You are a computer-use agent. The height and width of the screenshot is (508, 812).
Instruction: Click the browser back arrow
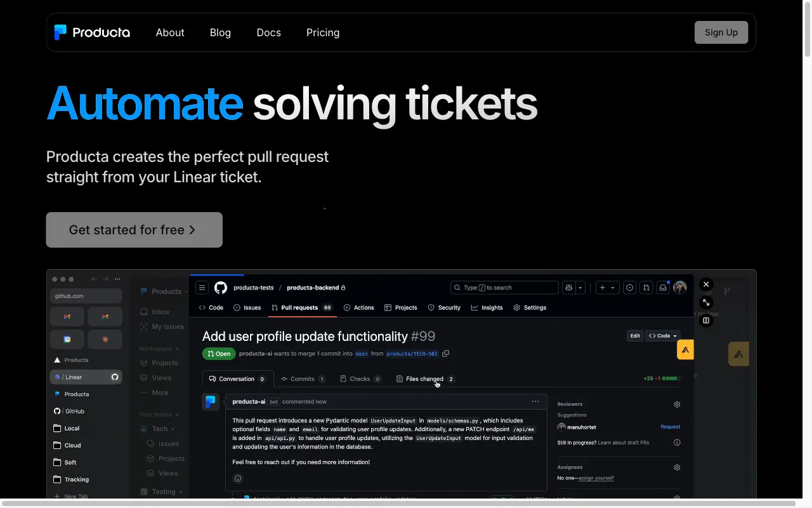click(94, 279)
